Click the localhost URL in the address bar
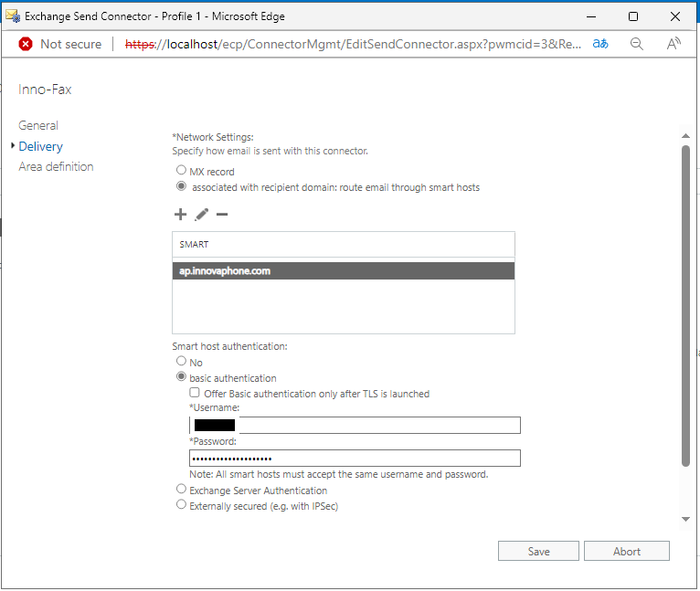 click(x=353, y=44)
